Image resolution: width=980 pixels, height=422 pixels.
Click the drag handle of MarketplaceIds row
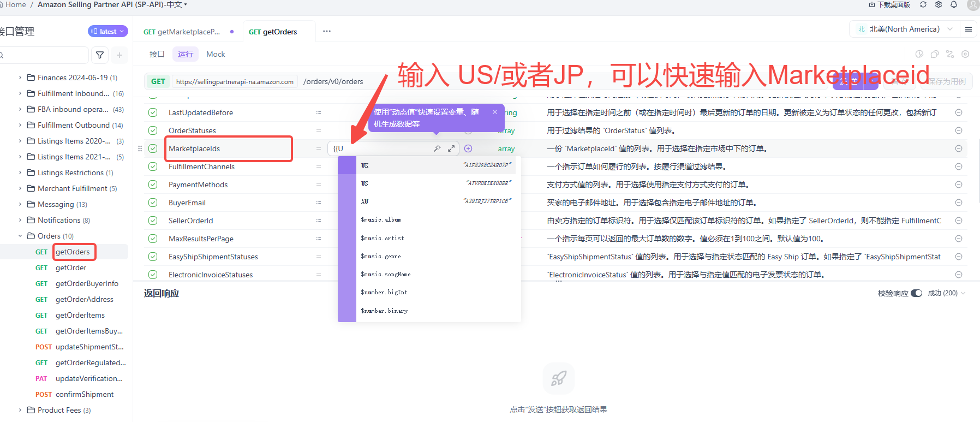(x=140, y=148)
